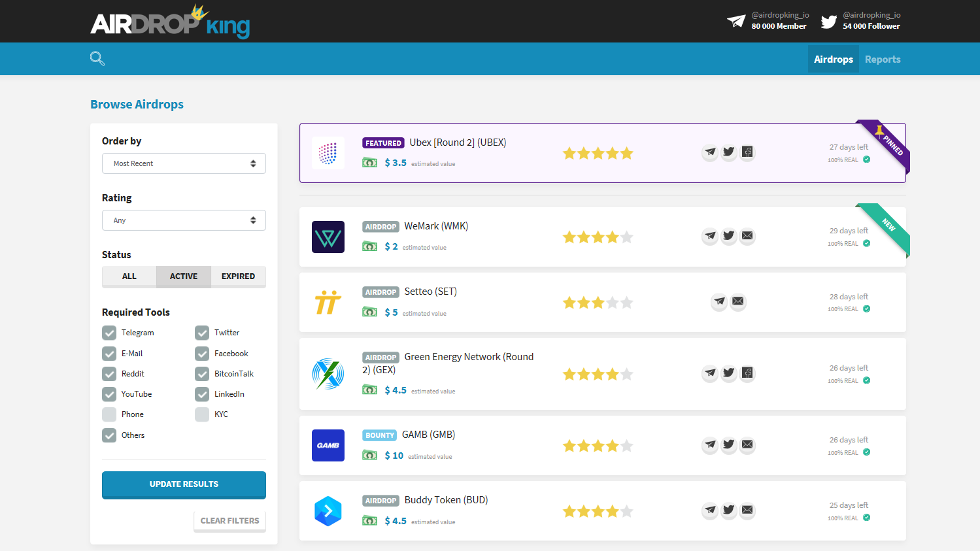The width and height of the screenshot is (980, 551).
Task: Click the "27 days left" text
Action: (x=849, y=147)
